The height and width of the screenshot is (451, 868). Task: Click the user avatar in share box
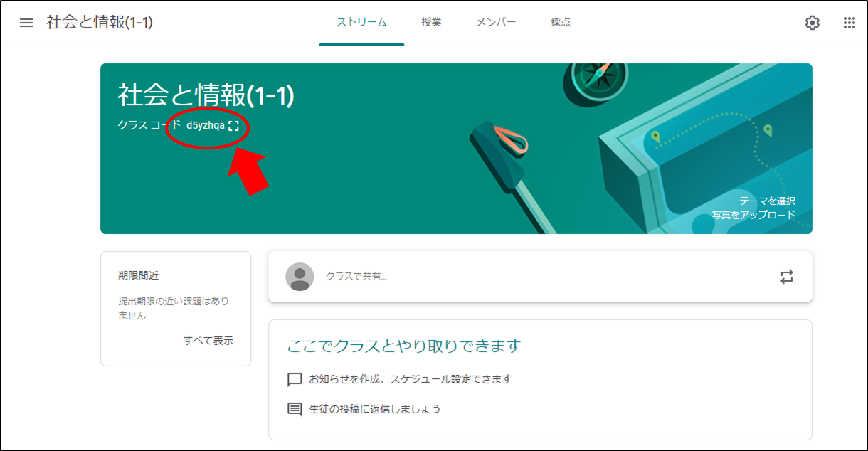300,277
